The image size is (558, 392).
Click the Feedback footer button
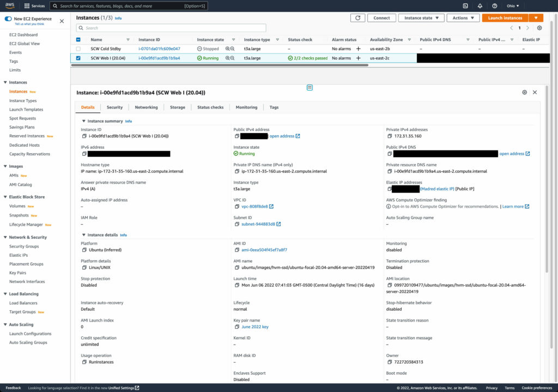[13, 388]
